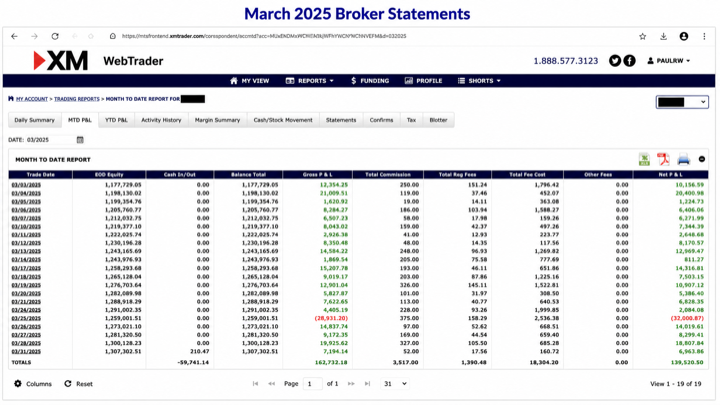Sort by the Total Commission column
The height and width of the screenshot is (405, 720).
coord(388,174)
